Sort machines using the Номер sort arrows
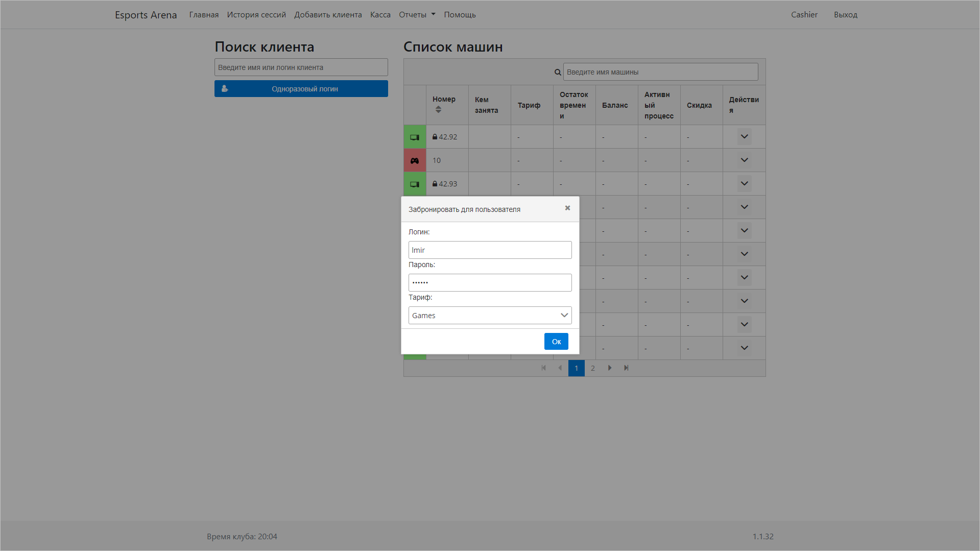Image resolution: width=980 pixels, height=551 pixels. [438, 110]
